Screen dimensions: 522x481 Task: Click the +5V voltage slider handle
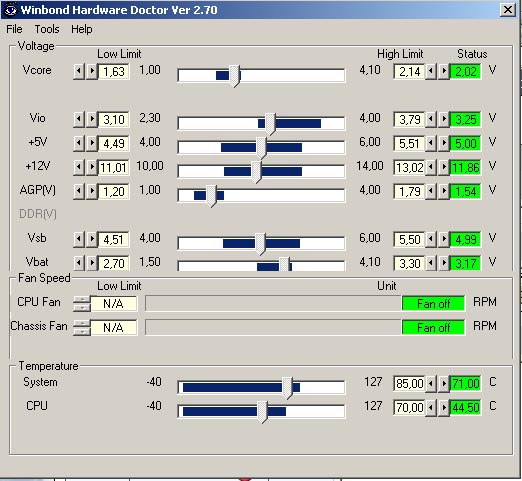pos(262,148)
